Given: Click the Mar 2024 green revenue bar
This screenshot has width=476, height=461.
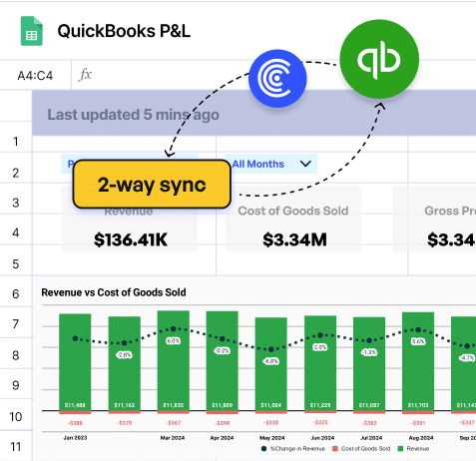Looking at the screenshot, I should point(174,361).
